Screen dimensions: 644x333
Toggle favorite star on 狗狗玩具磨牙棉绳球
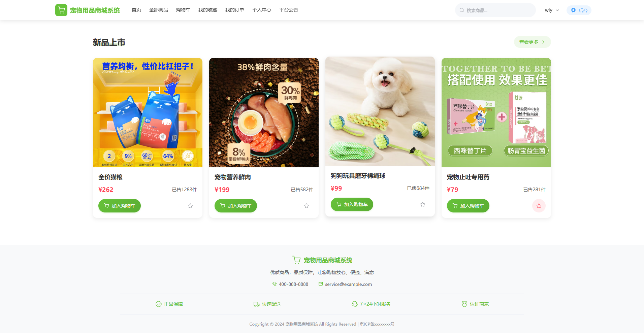423,204
